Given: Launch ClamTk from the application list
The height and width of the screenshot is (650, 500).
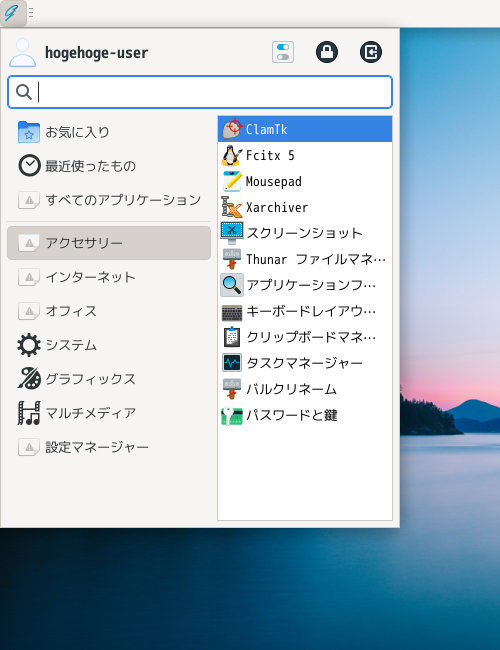Looking at the screenshot, I should tap(305, 129).
